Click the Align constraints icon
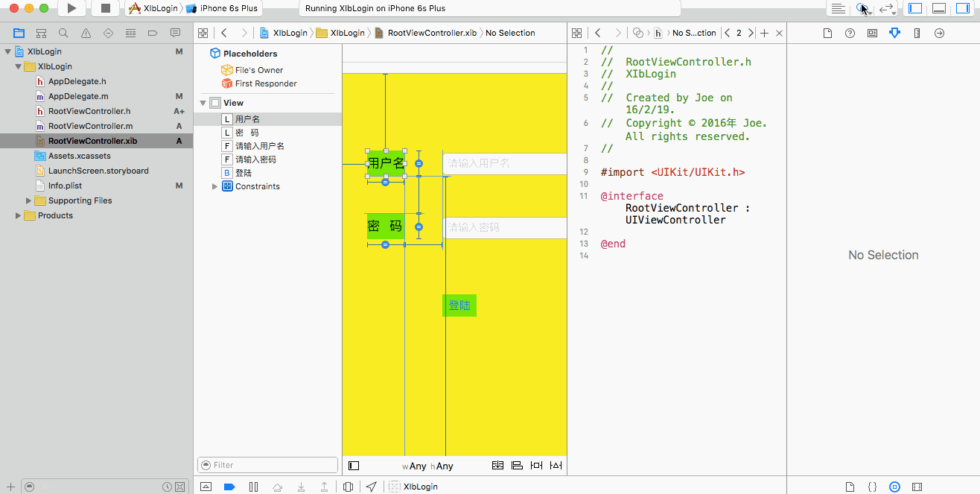The image size is (980, 494). (x=517, y=466)
